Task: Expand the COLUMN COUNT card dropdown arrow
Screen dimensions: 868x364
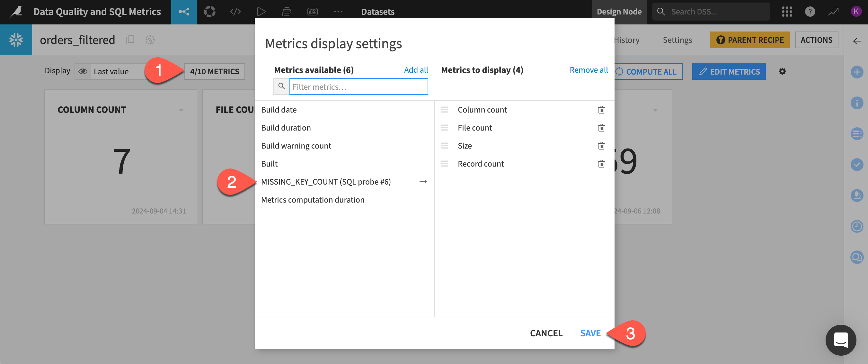Action: [x=181, y=110]
